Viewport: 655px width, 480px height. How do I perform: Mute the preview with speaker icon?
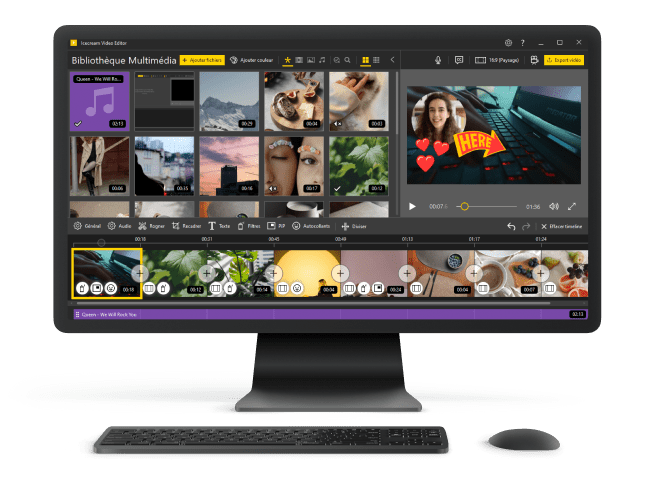(x=554, y=206)
